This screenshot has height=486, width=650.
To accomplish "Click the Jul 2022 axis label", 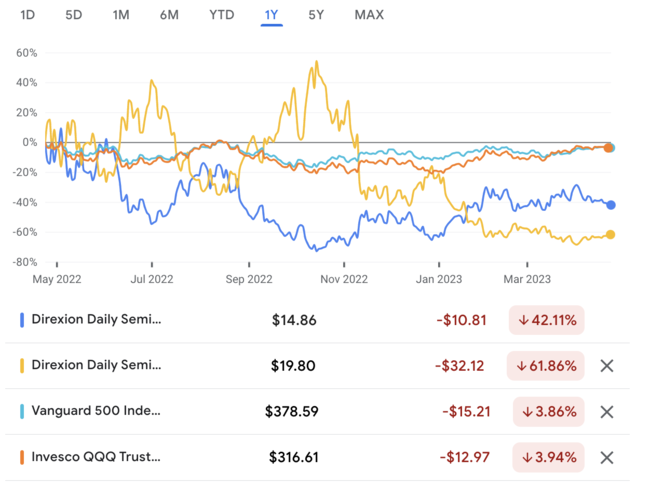I will (152, 279).
